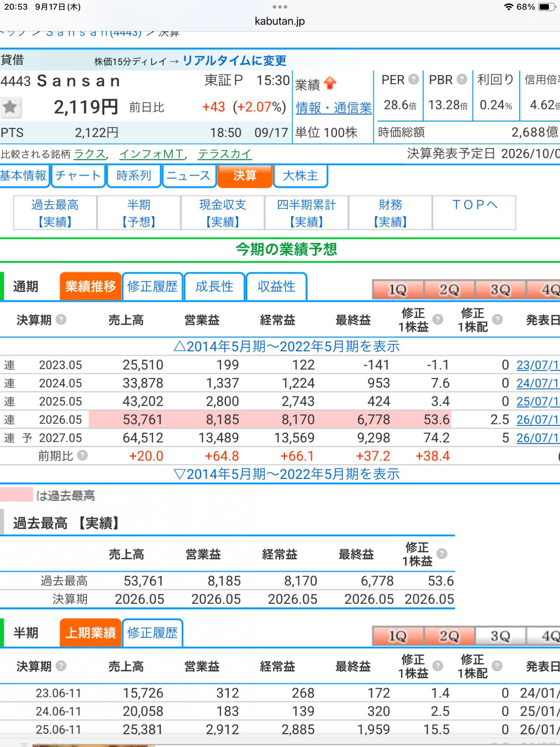This screenshot has height=747, width=560.
Task: Select 2Q button in 半期 section
Action: (449, 636)
